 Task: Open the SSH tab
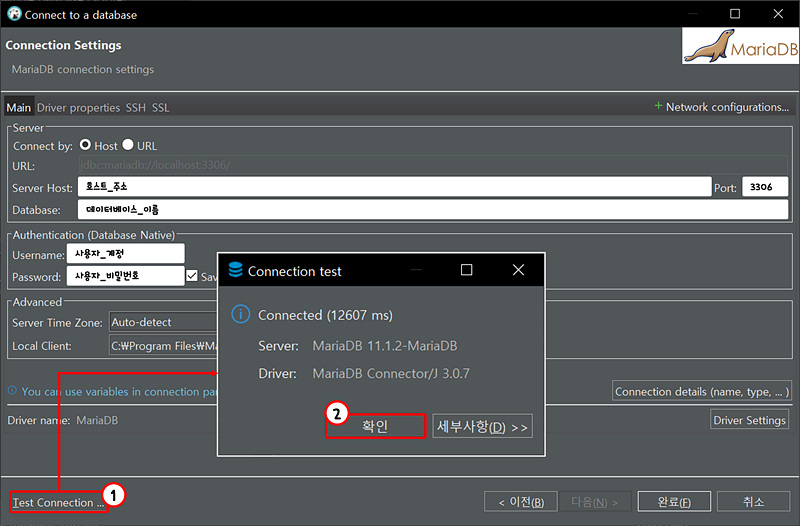point(136,108)
